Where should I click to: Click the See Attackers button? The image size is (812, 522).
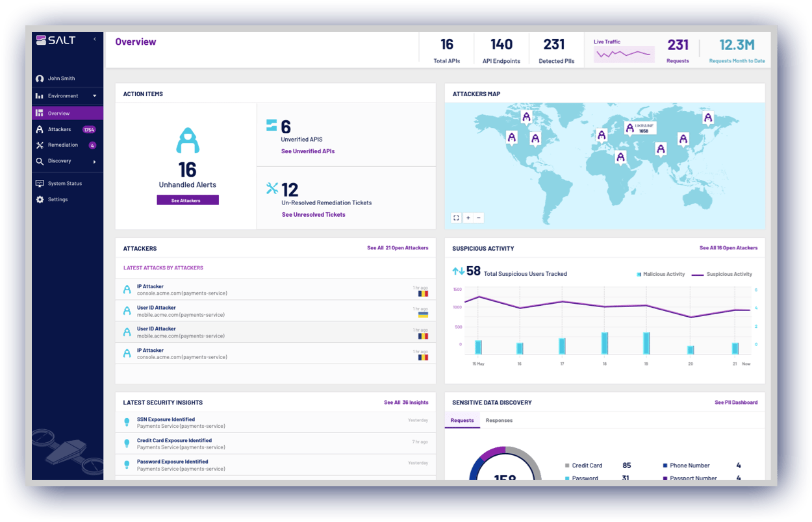click(188, 200)
